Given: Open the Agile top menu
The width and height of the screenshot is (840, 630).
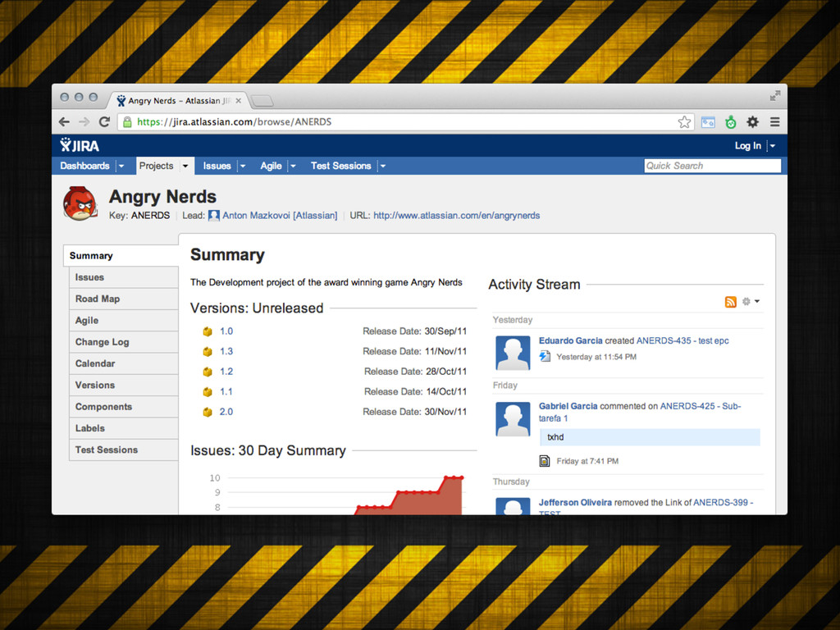Looking at the screenshot, I should coord(271,166).
